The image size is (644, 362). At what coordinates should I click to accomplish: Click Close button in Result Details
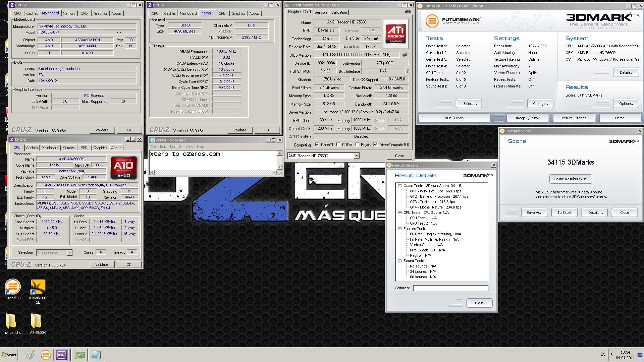tap(479, 303)
